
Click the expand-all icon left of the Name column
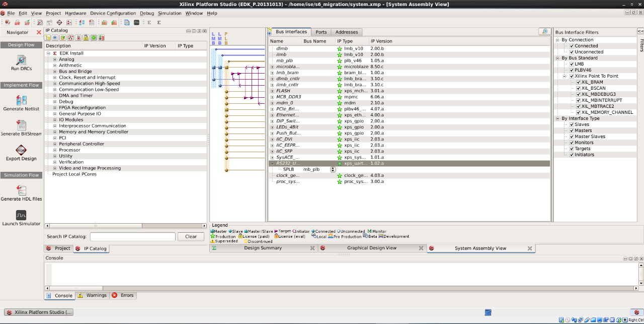coord(270,32)
